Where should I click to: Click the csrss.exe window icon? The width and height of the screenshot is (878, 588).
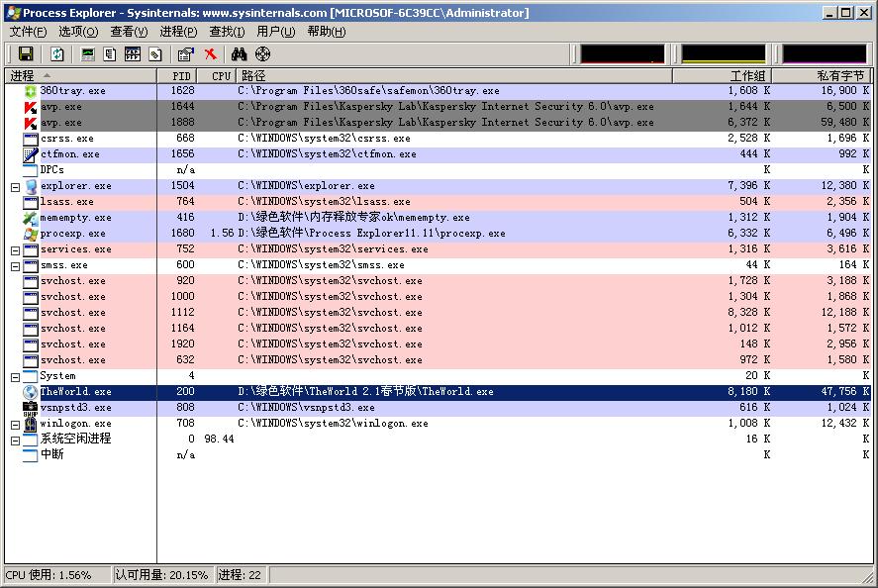31,139
